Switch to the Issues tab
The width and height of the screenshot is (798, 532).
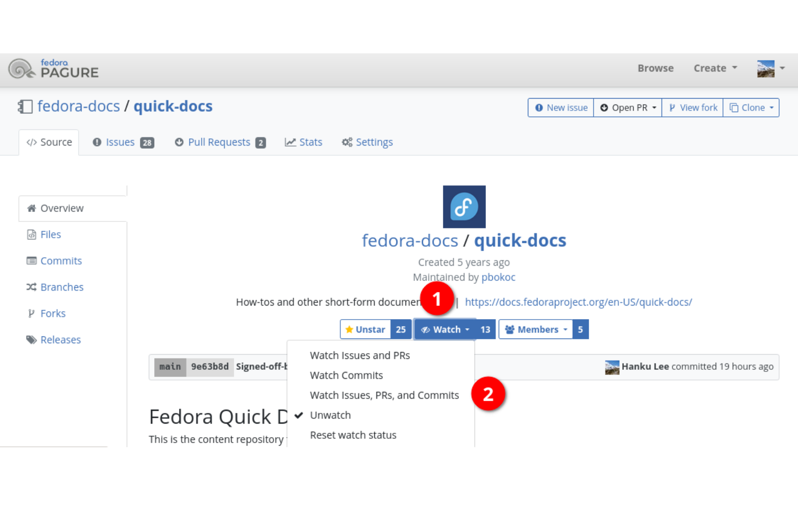point(120,142)
